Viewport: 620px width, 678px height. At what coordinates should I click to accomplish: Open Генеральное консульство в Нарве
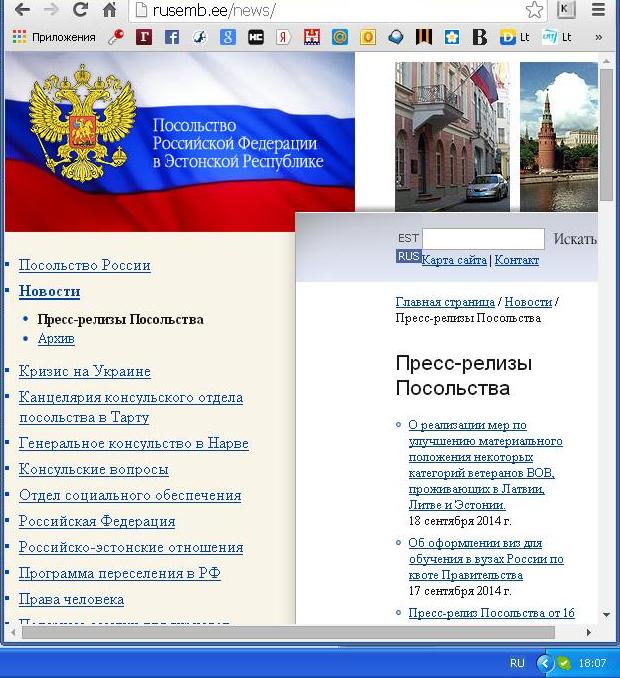(134, 443)
